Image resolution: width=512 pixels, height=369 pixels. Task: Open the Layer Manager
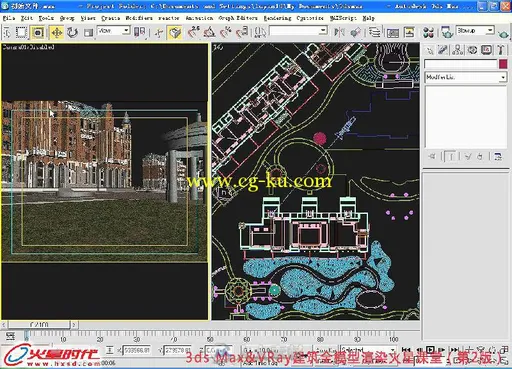(375, 32)
